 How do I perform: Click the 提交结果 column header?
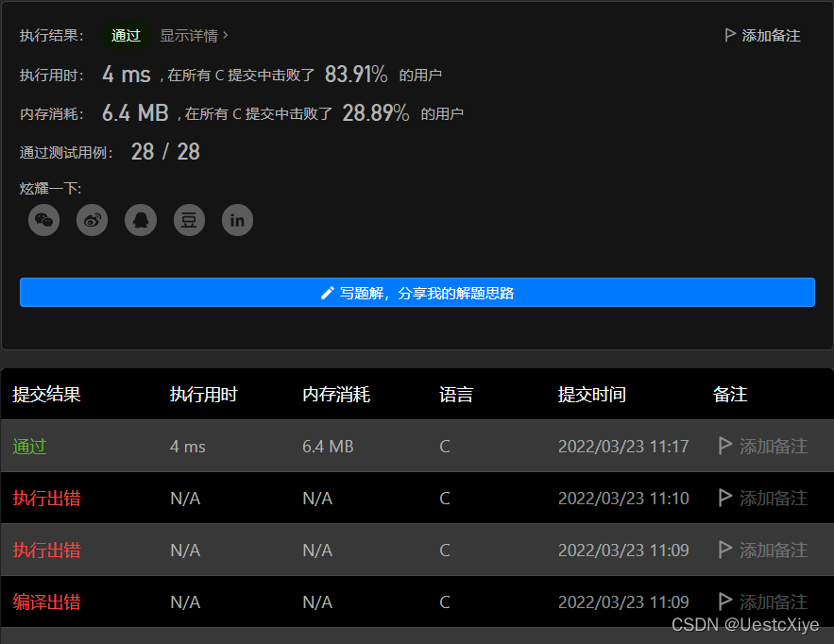tap(47, 395)
